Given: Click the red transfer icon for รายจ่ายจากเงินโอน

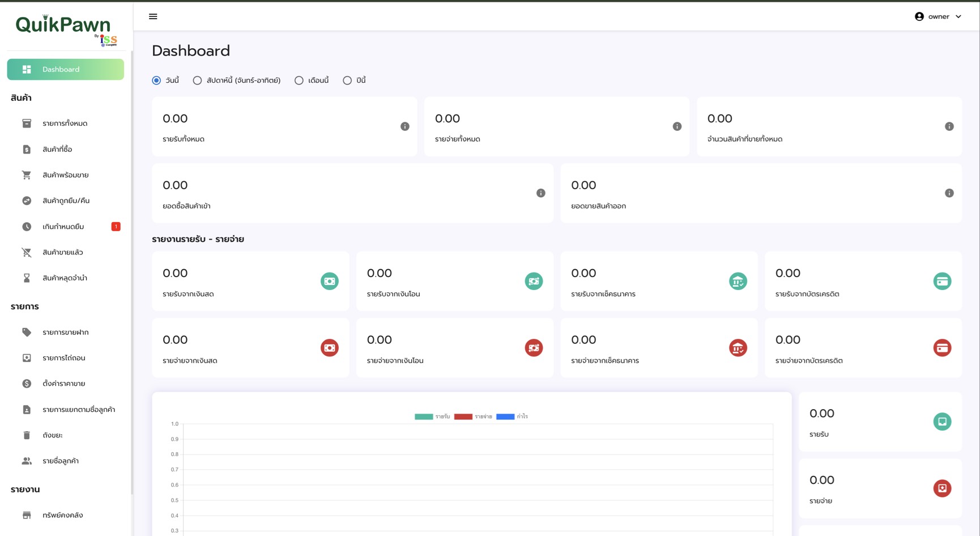Looking at the screenshot, I should pos(534,348).
